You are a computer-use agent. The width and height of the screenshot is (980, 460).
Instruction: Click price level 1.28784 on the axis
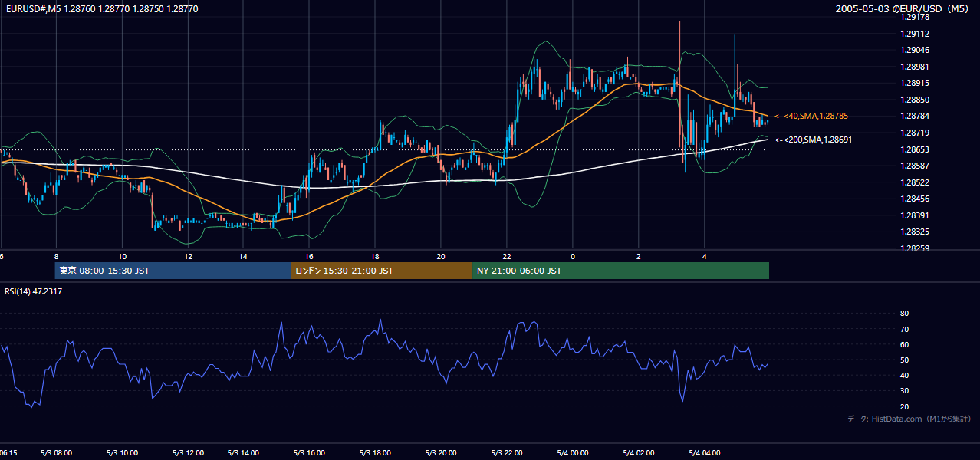[914, 117]
